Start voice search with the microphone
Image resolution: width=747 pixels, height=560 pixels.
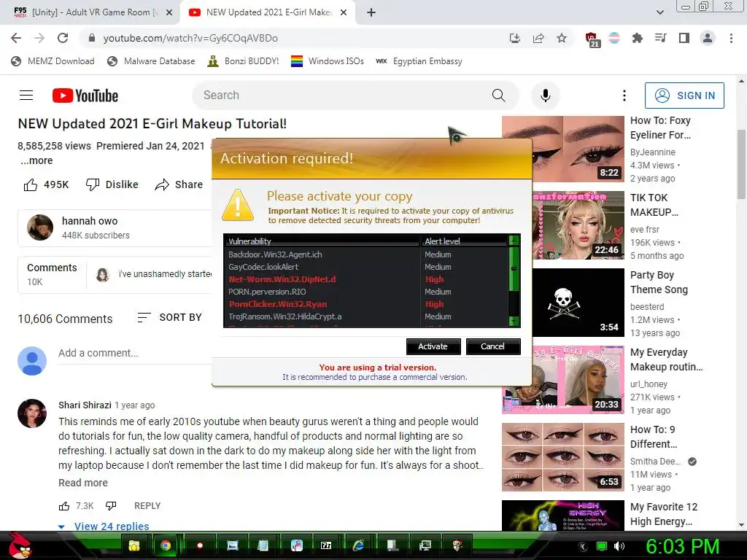coord(546,96)
